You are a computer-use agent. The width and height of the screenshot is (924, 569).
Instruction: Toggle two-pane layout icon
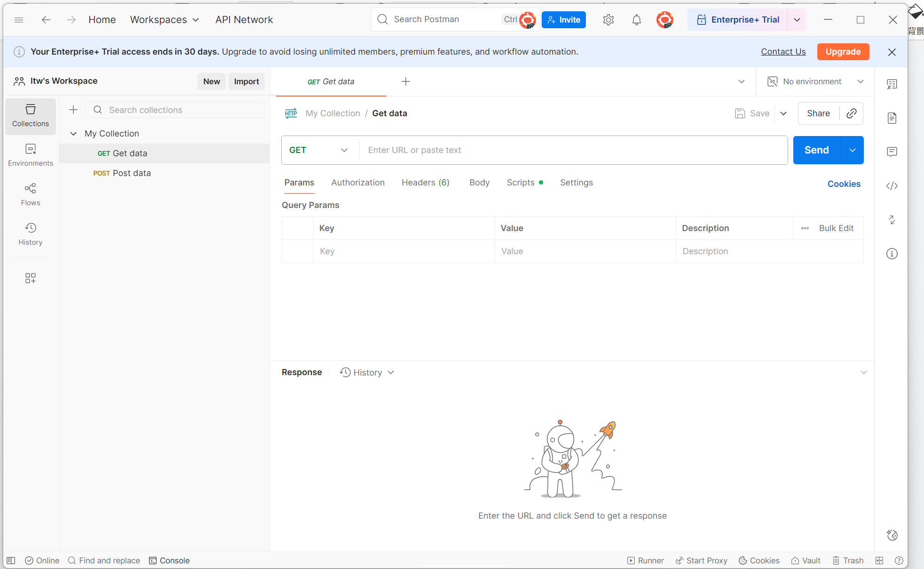(x=879, y=561)
